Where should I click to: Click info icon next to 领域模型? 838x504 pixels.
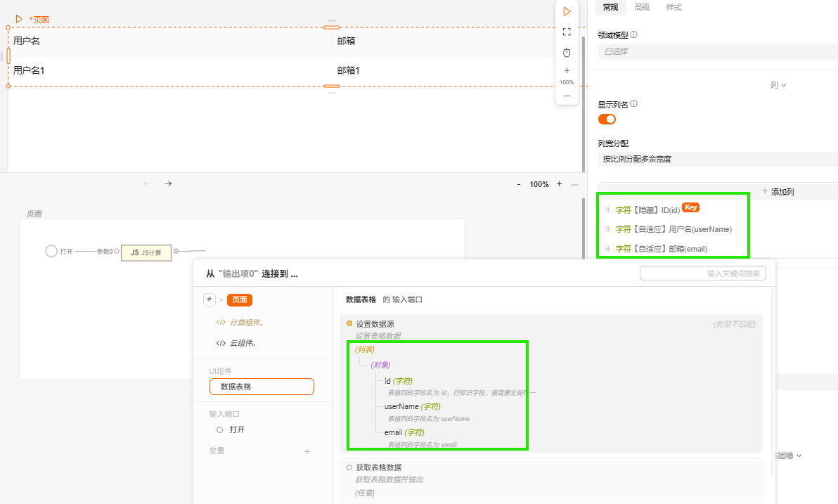pyautogui.click(x=633, y=34)
